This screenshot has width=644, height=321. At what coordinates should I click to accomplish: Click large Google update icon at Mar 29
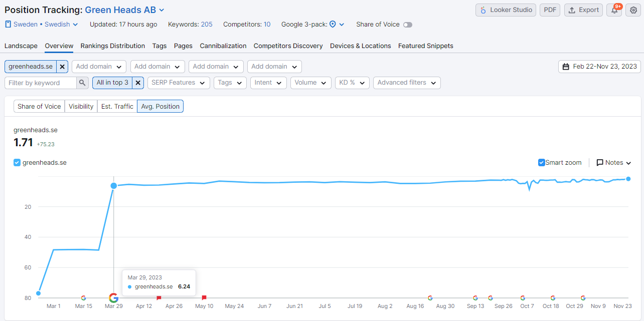click(x=113, y=298)
